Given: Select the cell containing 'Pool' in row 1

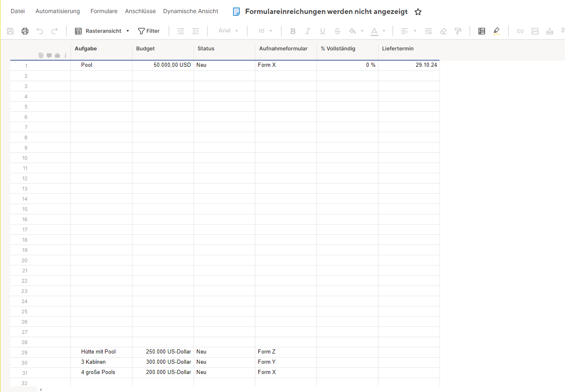Looking at the screenshot, I should coord(101,66).
